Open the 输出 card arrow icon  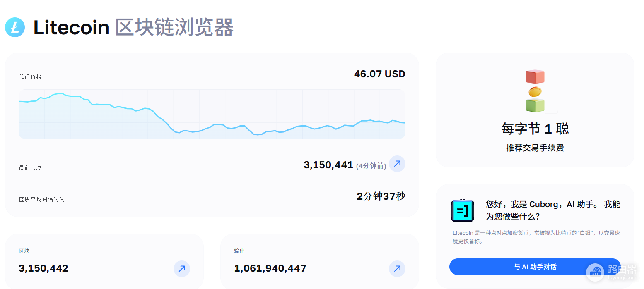(397, 269)
